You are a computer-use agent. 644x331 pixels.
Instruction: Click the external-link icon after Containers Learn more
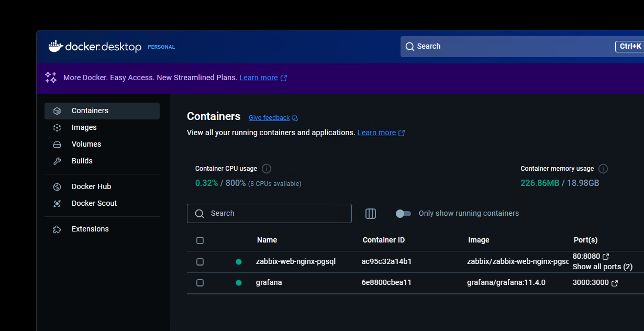pyautogui.click(x=402, y=133)
